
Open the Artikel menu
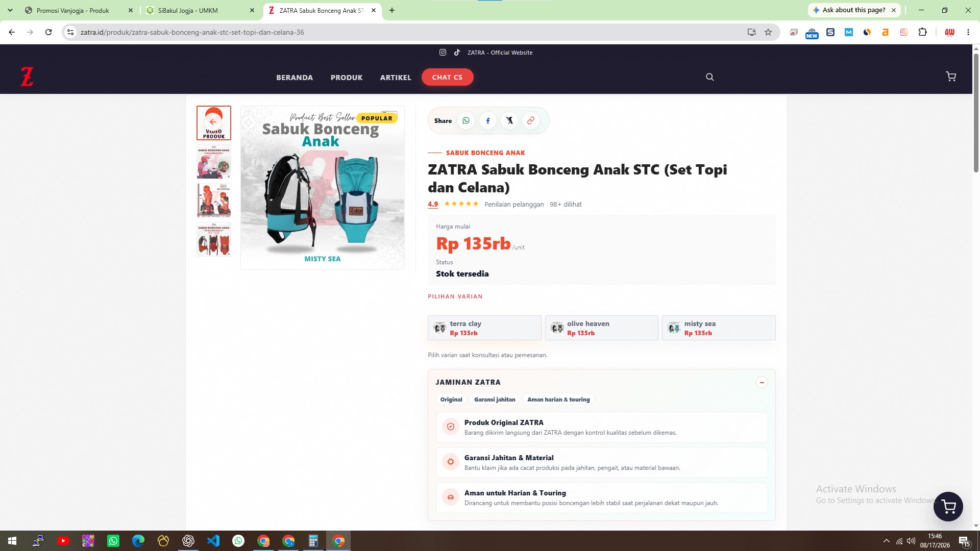click(x=396, y=78)
